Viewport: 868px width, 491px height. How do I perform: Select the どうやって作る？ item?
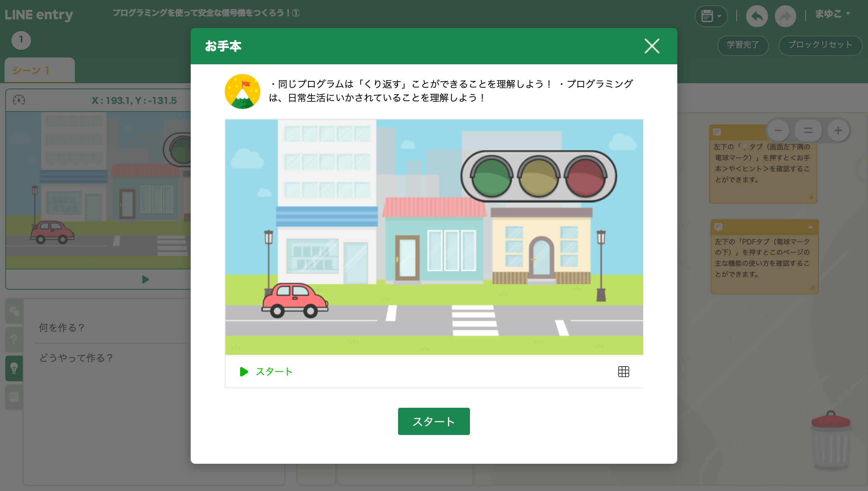coord(76,358)
